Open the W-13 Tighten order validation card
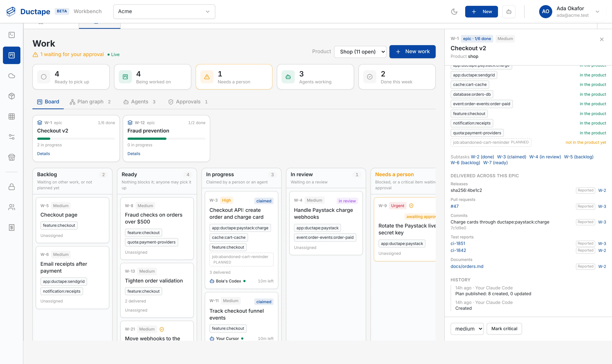The image size is (612, 364). [157, 290]
